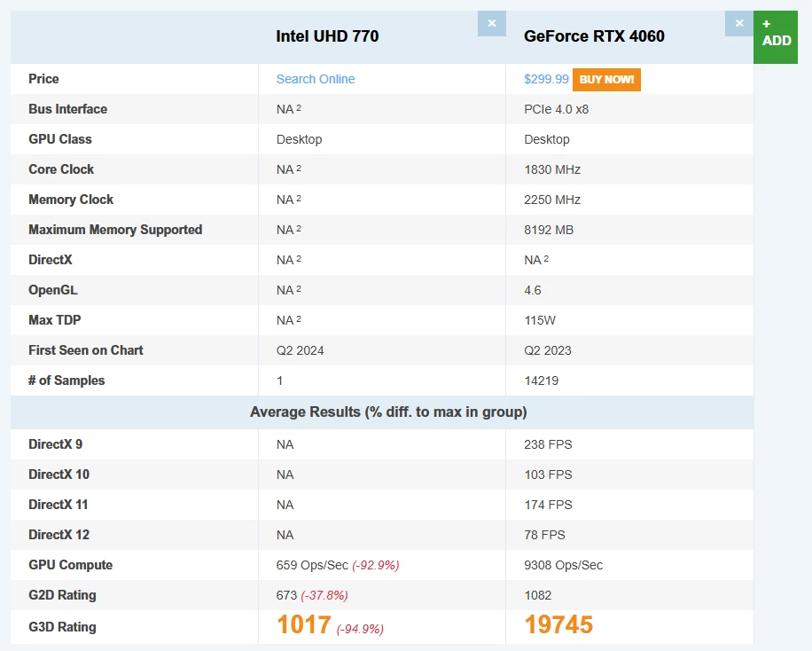Select the GeForce RTX 4060 heading

pos(594,36)
